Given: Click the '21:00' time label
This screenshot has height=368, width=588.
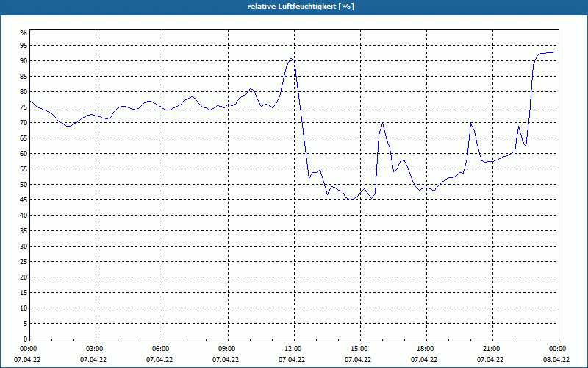Looking at the screenshot, I should (x=492, y=349).
